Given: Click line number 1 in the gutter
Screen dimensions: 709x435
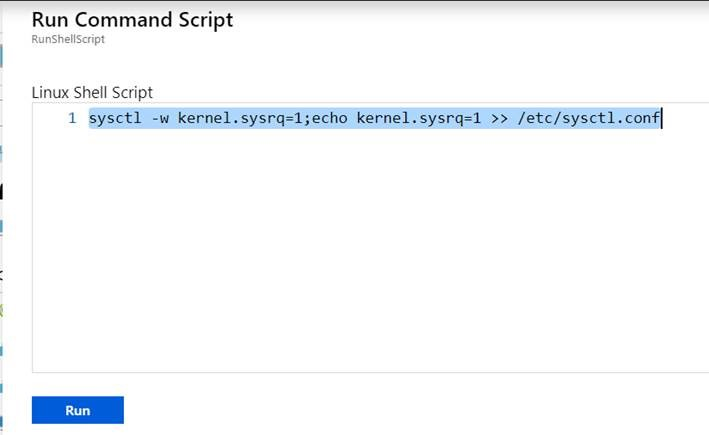Looking at the screenshot, I should pos(72,119).
